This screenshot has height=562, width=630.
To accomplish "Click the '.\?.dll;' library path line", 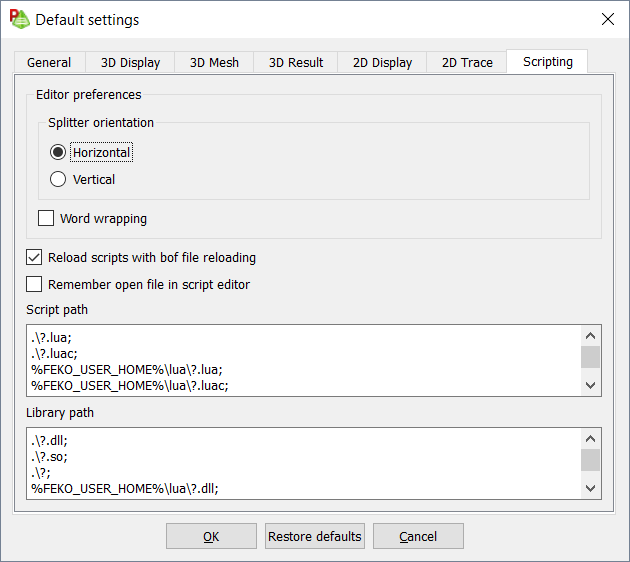I will [49, 441].
